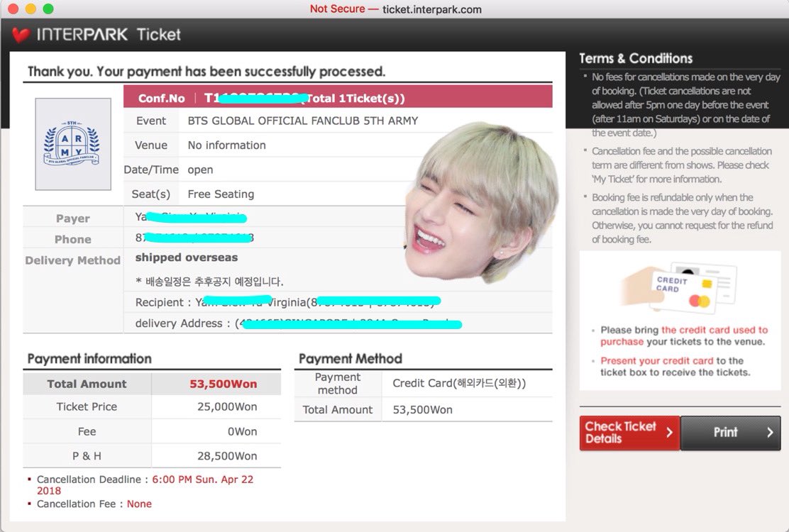This screenshot has height=532, width=789.
Task: Click the Print button
Action: click(731, 433)
